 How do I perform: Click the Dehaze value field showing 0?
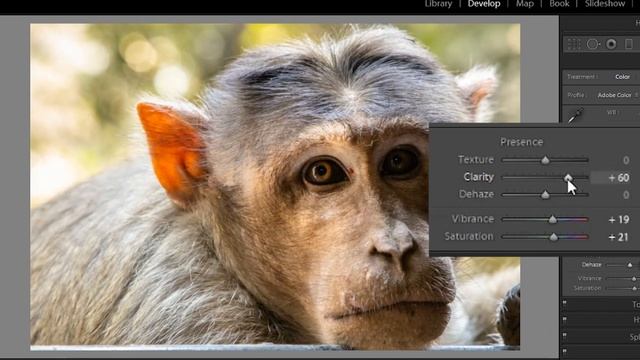pos(626,195)
